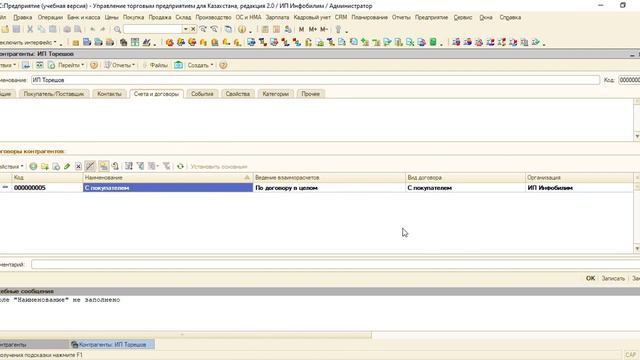Click the Установить основным button
640x360 pixels.
(x=219, y=167)
